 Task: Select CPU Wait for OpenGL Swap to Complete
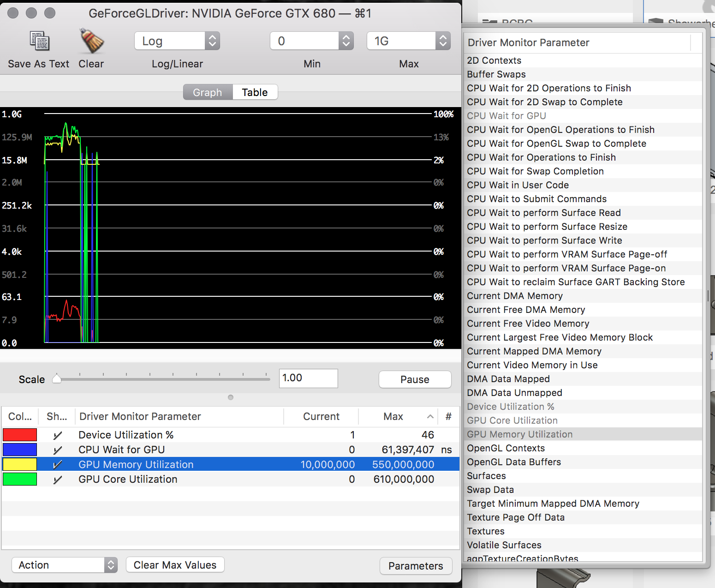pos(584,144)
